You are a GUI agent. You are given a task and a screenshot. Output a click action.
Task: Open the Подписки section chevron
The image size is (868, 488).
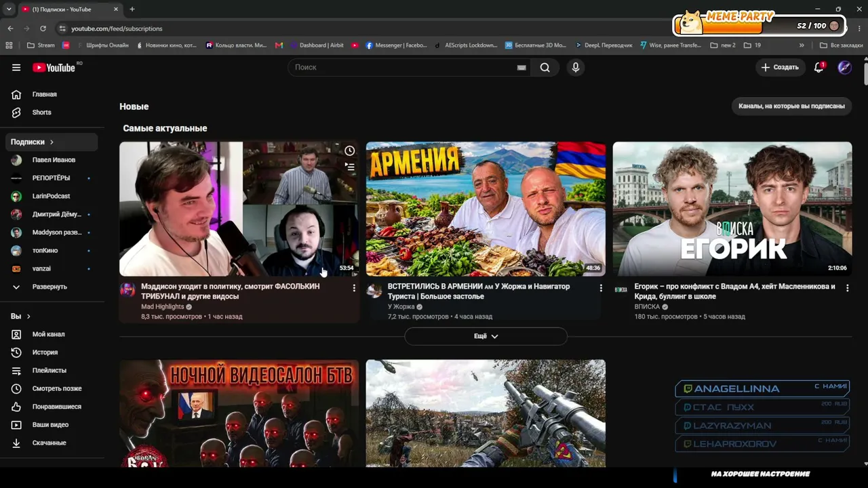(52, 142)
